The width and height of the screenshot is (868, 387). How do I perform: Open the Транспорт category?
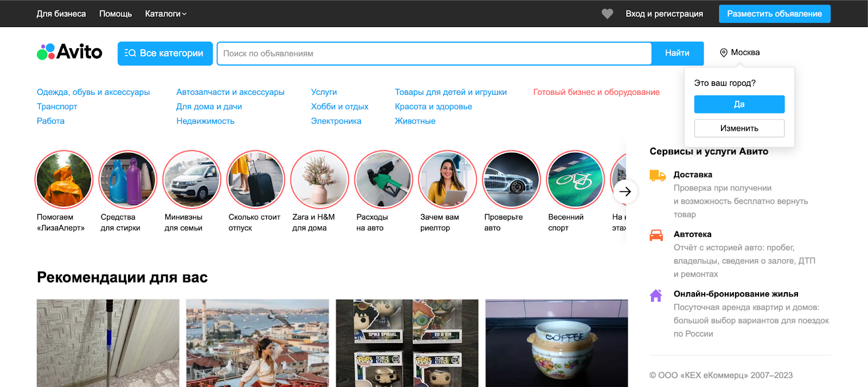coord(57,107)
